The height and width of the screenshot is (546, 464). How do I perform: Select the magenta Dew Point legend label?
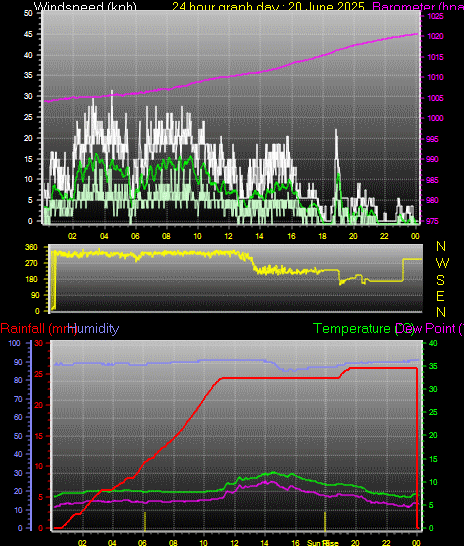click(429, 328)
